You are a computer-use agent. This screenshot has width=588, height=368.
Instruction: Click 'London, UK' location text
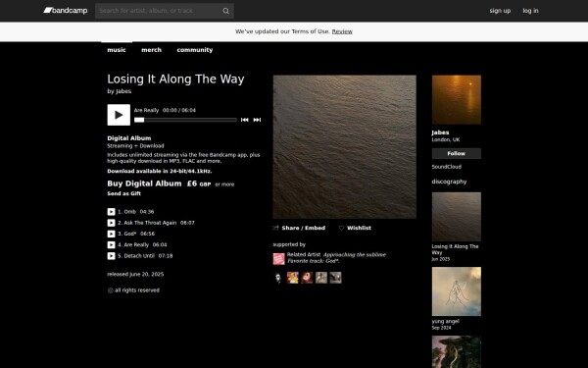(446, 139)
